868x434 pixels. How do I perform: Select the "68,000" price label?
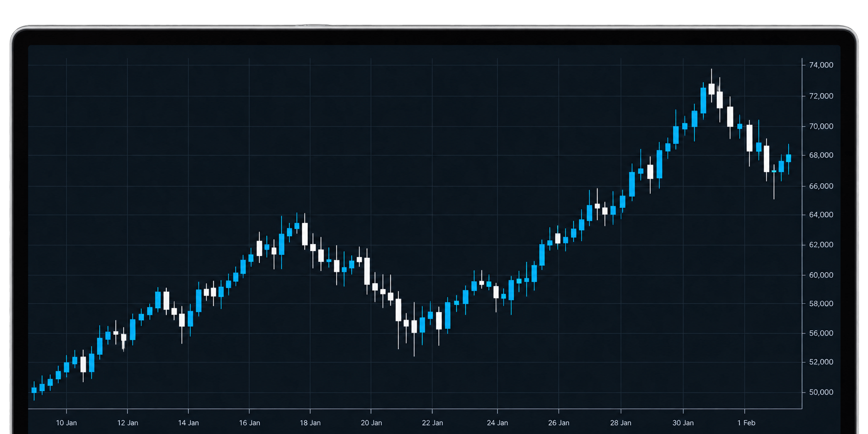821,155
